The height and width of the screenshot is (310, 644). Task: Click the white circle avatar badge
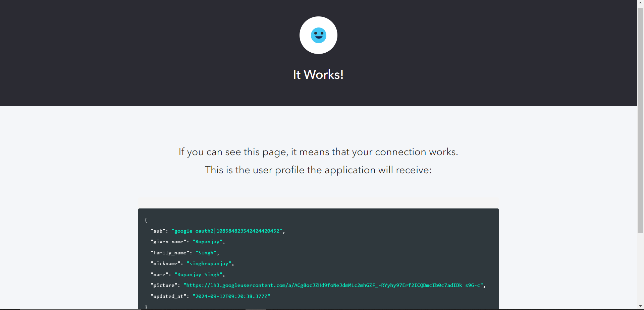318,20
